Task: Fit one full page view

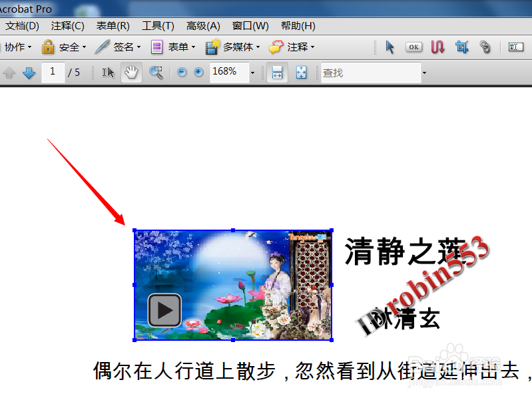Action: tap(301, 73)
